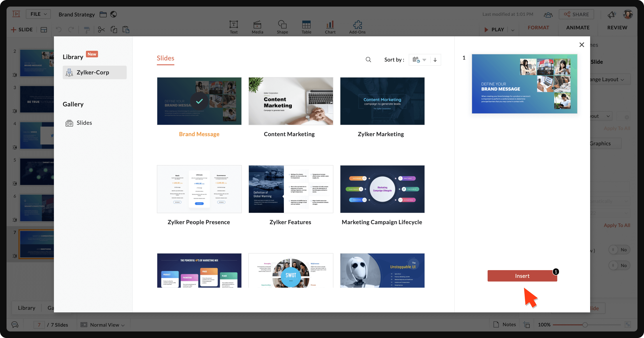The width and height of the screenshot is (644, 338).
Task: Undo the last action
Action: point(58,30)
